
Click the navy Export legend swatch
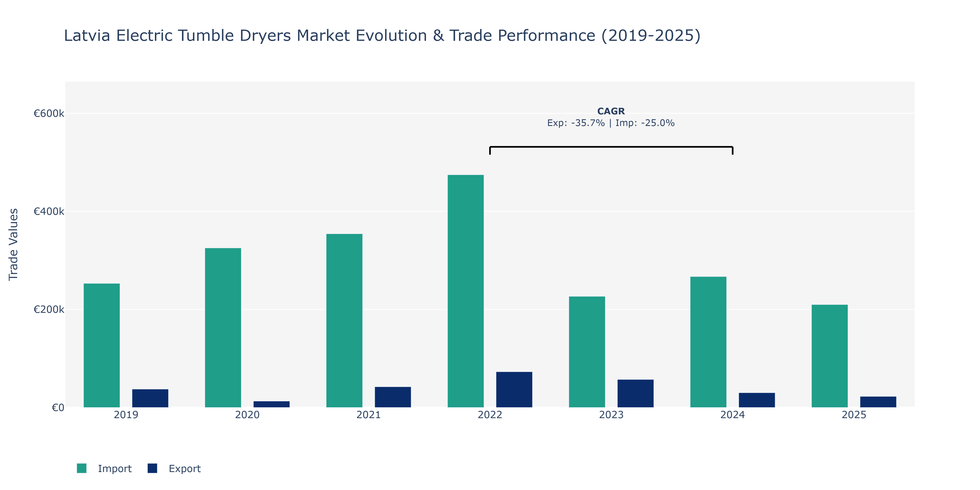coord(152,468)
